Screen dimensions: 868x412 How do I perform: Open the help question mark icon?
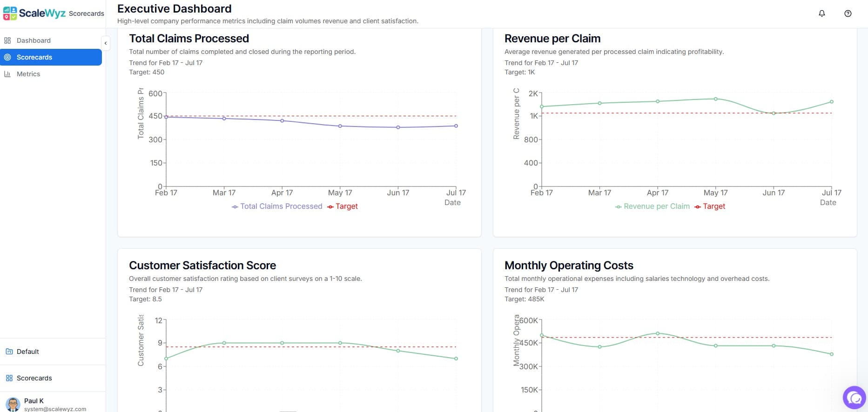pyautogui.click(x=848, y=13)
